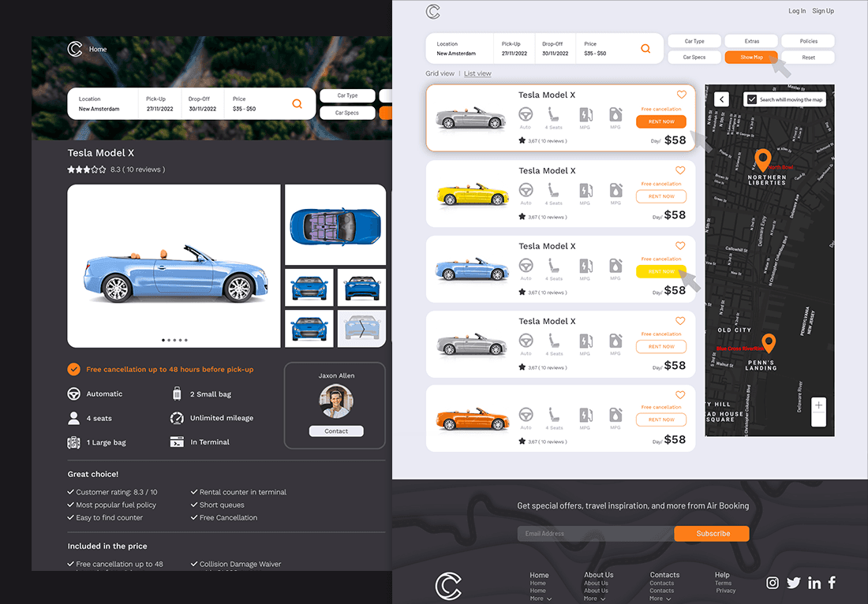Click the 4 seats person icon

[x=73, y=418]
